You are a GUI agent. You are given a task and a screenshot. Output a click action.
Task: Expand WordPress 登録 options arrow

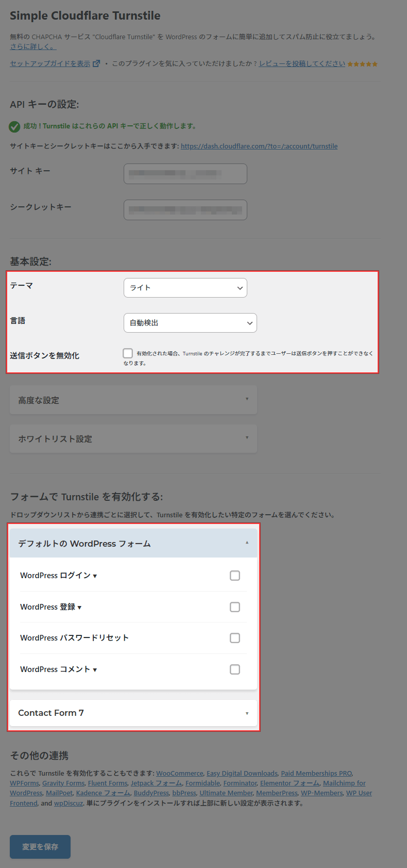point(79,608)
